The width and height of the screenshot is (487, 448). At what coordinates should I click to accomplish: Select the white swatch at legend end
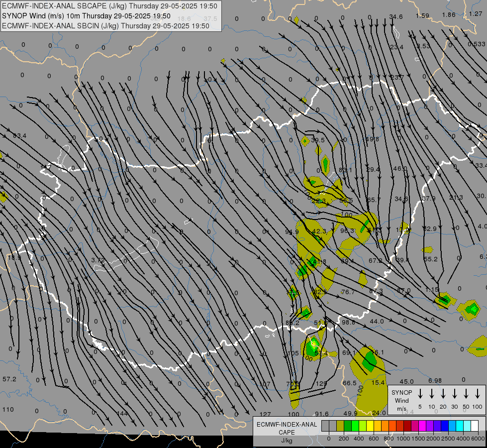click(x=474, y=426)
